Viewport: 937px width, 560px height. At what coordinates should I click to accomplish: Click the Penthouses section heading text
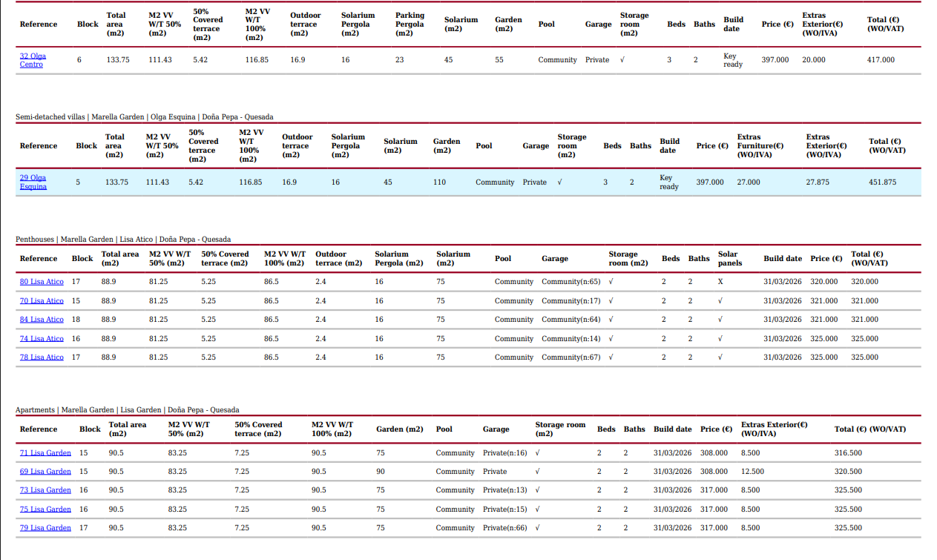click(x=35, y=240)
